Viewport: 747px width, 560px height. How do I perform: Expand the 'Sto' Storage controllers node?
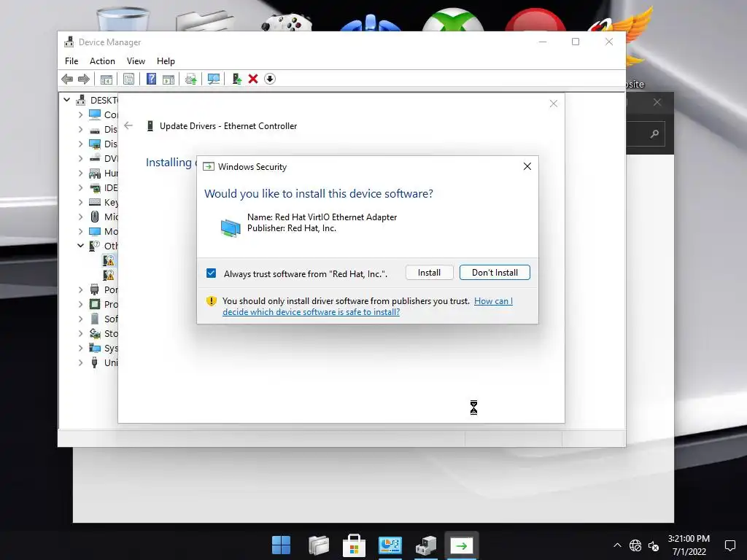click(x=80, y=333)
